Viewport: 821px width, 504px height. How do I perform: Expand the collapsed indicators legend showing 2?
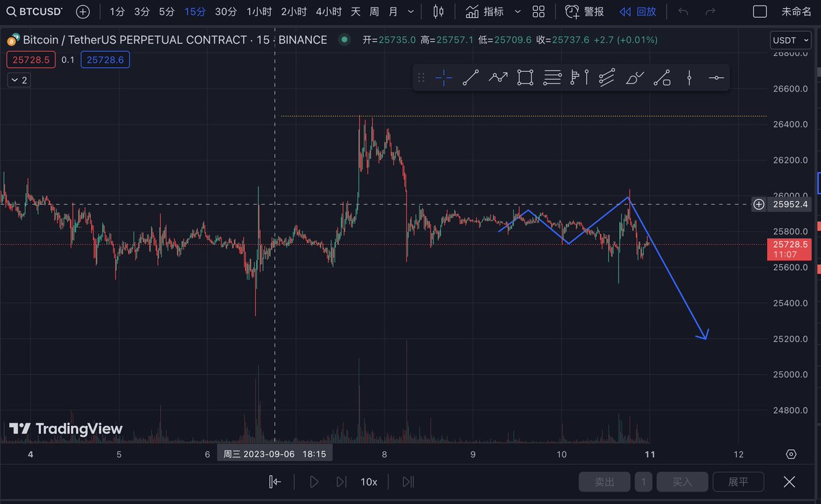pos(18,80)
